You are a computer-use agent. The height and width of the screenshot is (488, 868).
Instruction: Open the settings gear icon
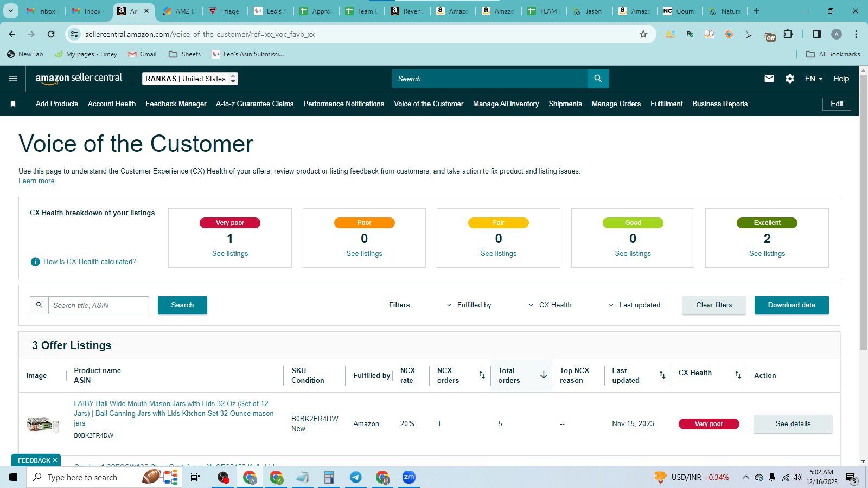790,79
